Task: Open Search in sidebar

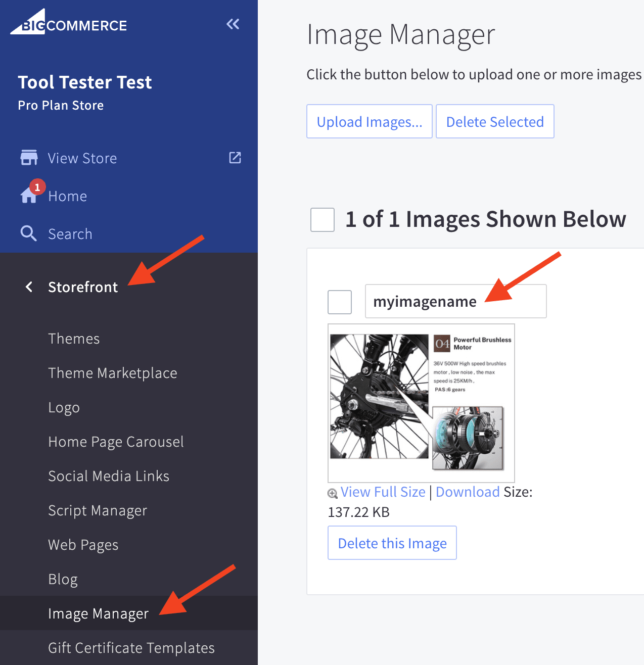Action: coord(70,234)
